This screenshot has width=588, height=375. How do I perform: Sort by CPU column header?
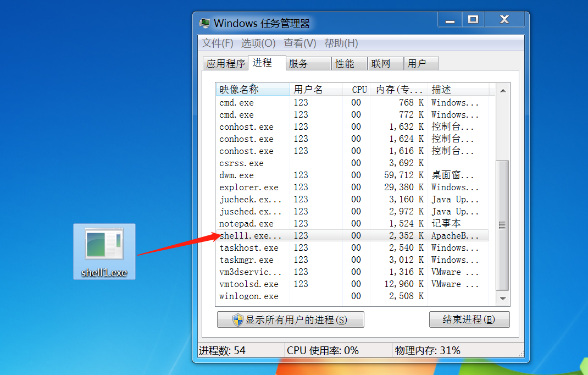point(356,89)
